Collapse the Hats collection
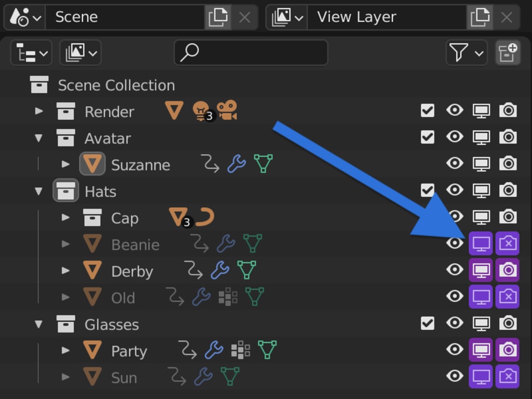This screenshot has height=399, width=532. point(38,191)
